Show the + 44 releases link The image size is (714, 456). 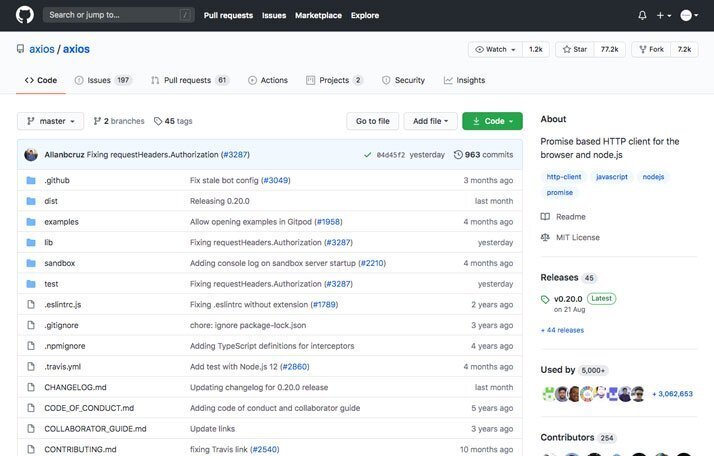[562, 330]
